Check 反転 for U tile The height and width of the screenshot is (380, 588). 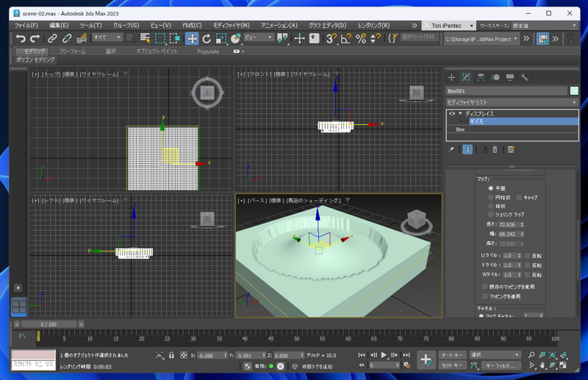point(527,256)
